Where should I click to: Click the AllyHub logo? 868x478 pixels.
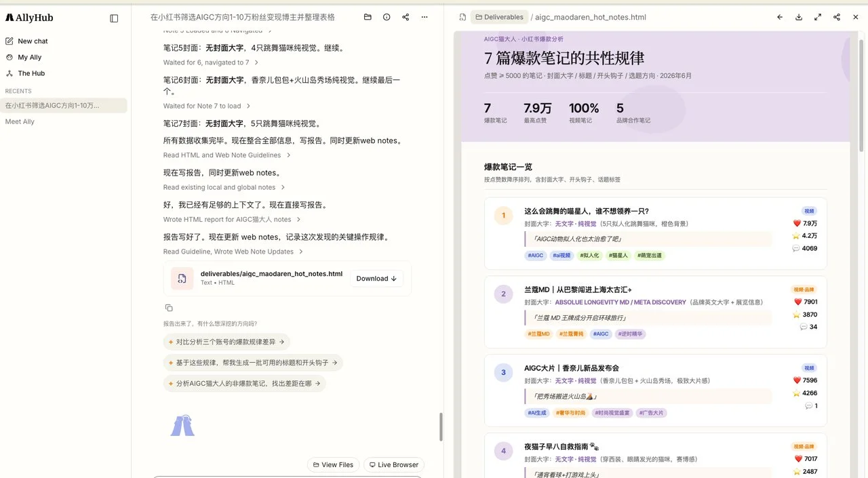pyautogui.click(x=29, y=18)
